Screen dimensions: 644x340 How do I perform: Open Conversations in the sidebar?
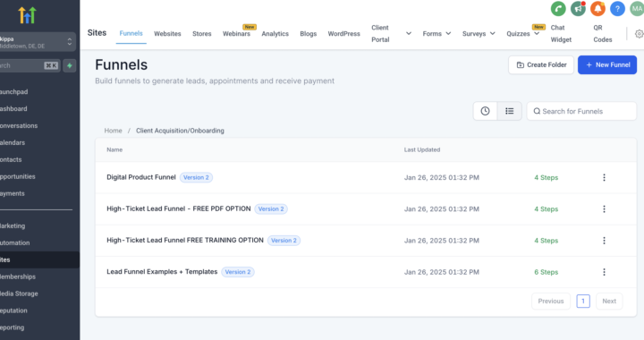click(x=19, y=125)
